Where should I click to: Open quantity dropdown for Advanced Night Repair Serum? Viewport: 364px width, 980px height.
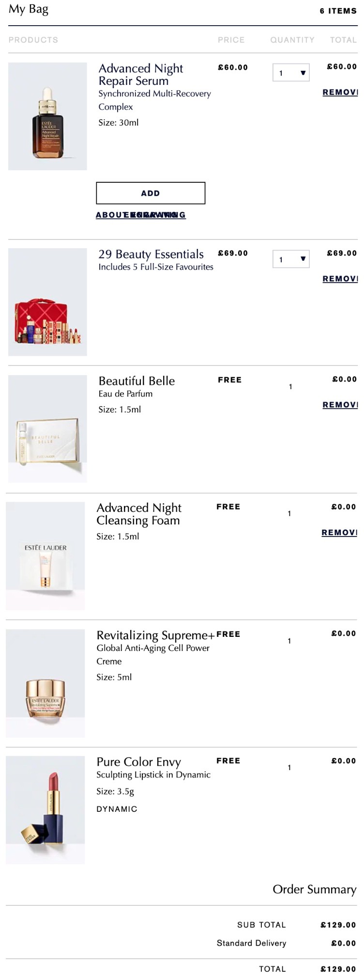pos(291,73)
